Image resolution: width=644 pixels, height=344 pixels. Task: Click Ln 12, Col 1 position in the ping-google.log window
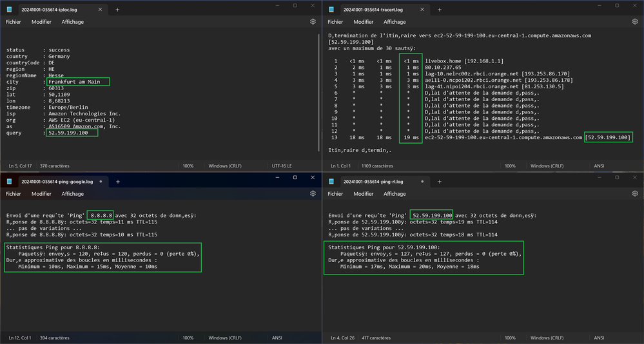21,338
